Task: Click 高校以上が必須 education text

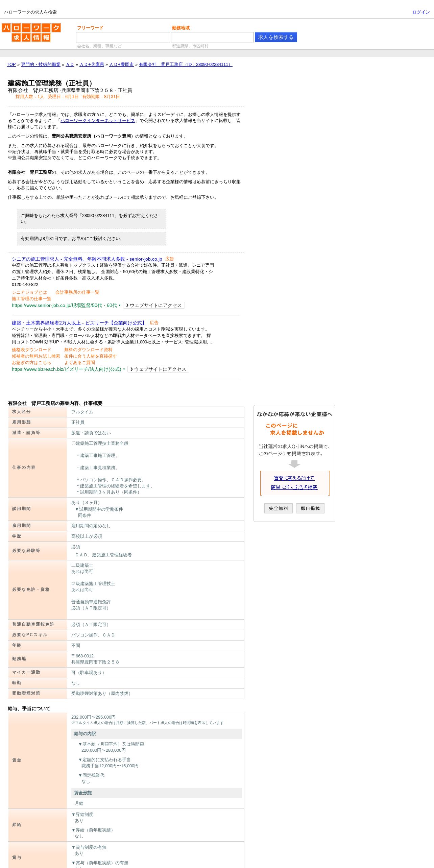Action: tap(87, 536)
